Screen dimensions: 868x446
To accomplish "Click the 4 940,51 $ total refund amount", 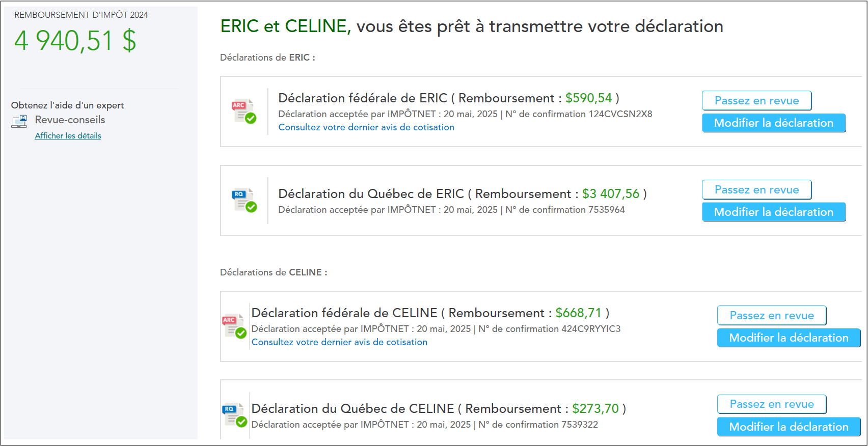I will point(75,41).
